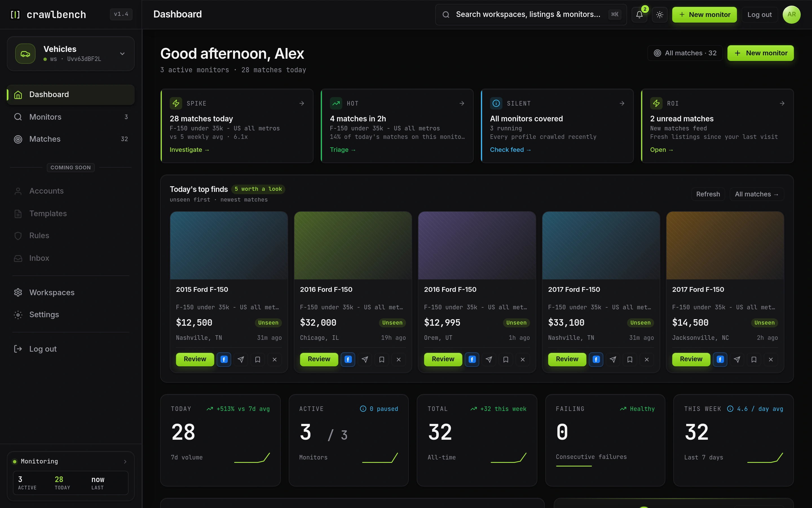
Task: Review the Jacksonville 2017 Ford F-150
Action: (691, 359)
